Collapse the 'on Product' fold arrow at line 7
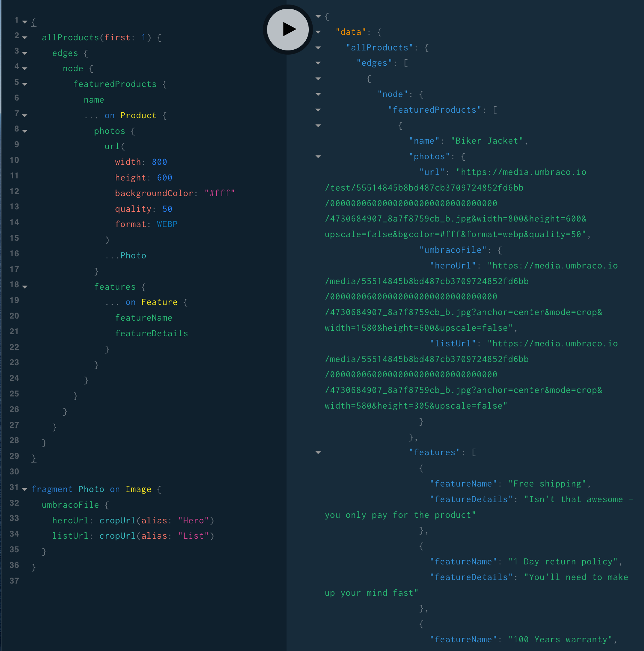Image resolution: width=644 pixels, height=651 pixels. click(25, 115)
